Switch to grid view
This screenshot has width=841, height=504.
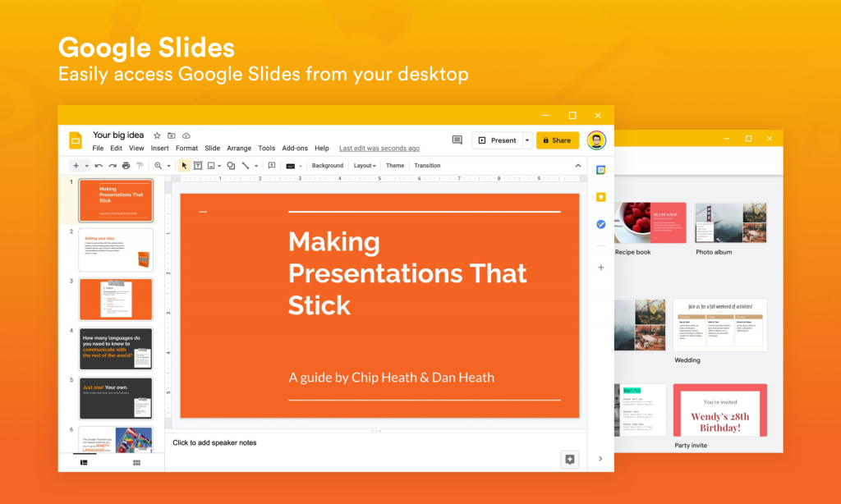coord(137,462)
